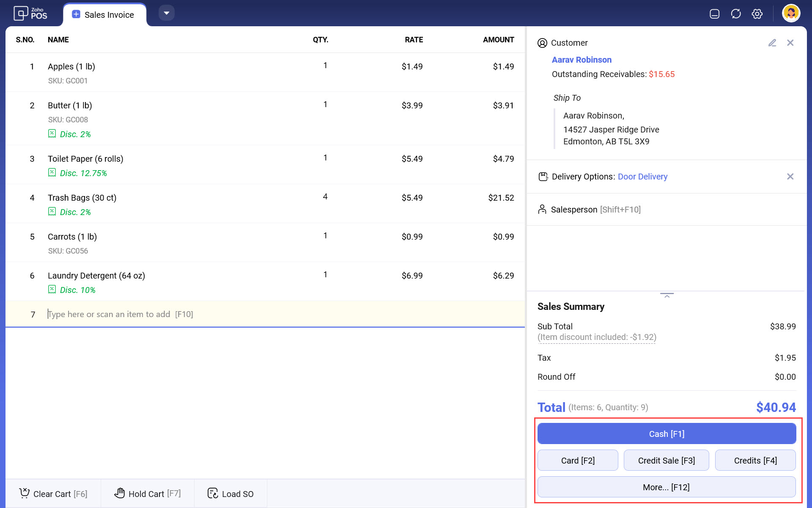Remove the Door Delivery option
Viewport: 812px width, 508px height.
[790, 177]
